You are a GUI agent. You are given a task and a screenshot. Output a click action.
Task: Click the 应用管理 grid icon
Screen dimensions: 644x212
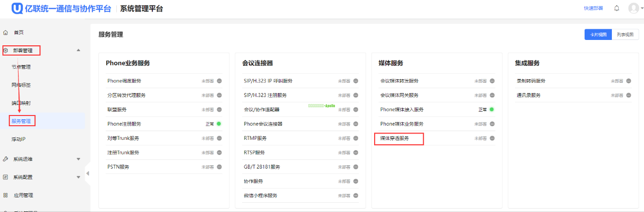pos(6,195)
